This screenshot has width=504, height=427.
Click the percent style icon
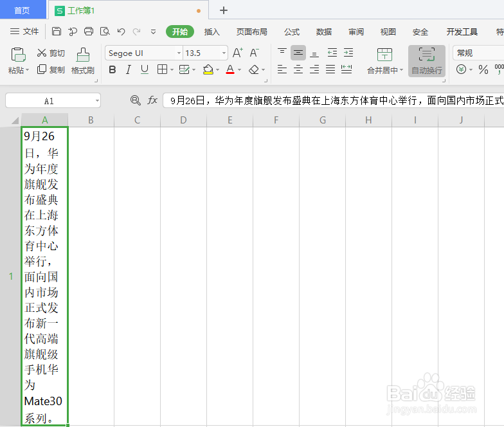click(x=483, y=69)
